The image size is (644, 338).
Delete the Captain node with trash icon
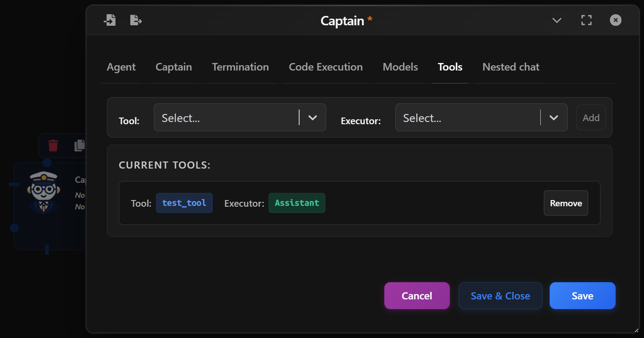coord(53,145)
